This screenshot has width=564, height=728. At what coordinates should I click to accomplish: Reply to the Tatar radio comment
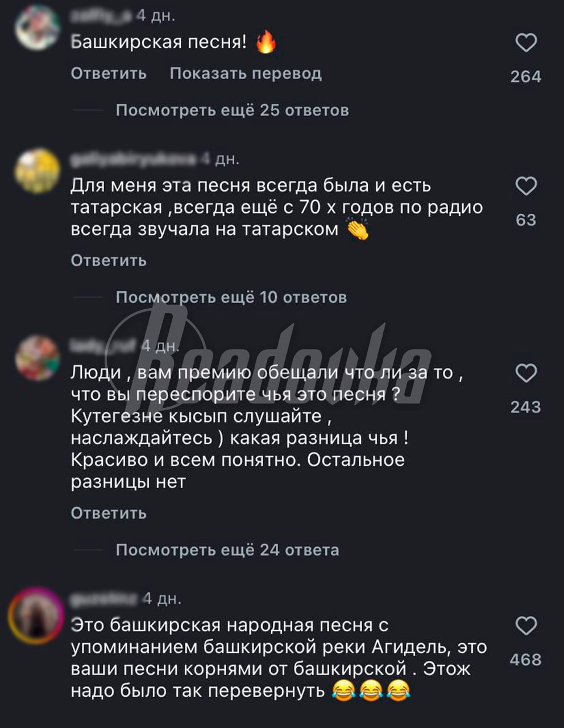109,260
